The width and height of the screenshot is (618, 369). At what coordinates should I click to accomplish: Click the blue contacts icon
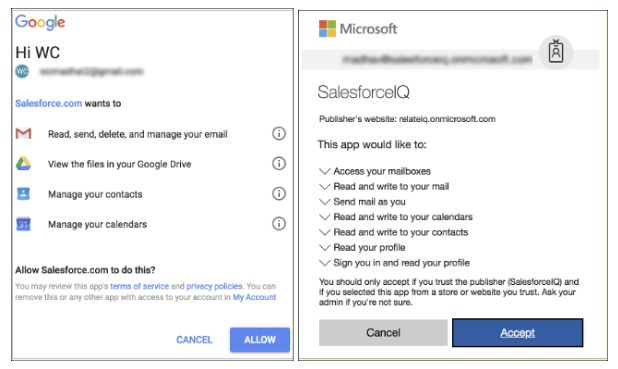[x=23, y=194]
